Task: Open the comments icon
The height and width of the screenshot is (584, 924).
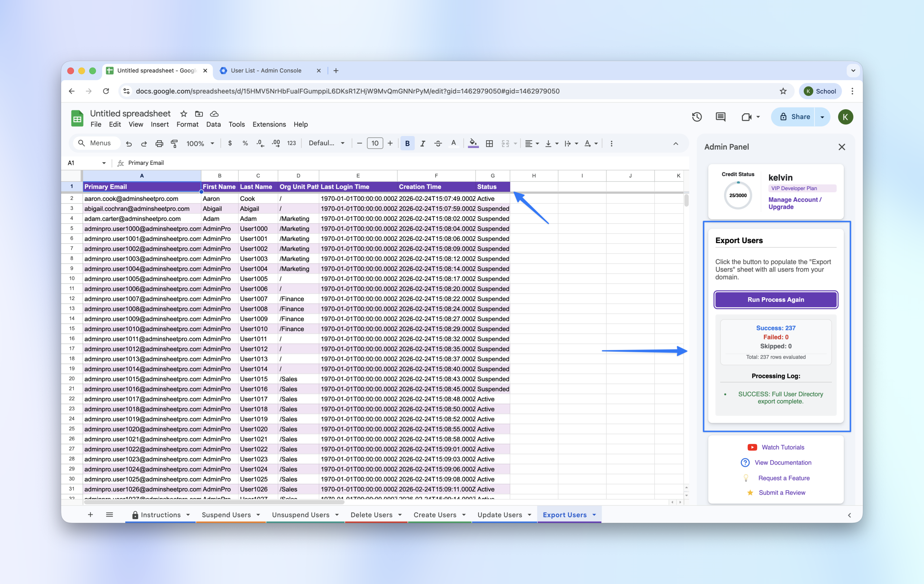Action: click(720, 117)
